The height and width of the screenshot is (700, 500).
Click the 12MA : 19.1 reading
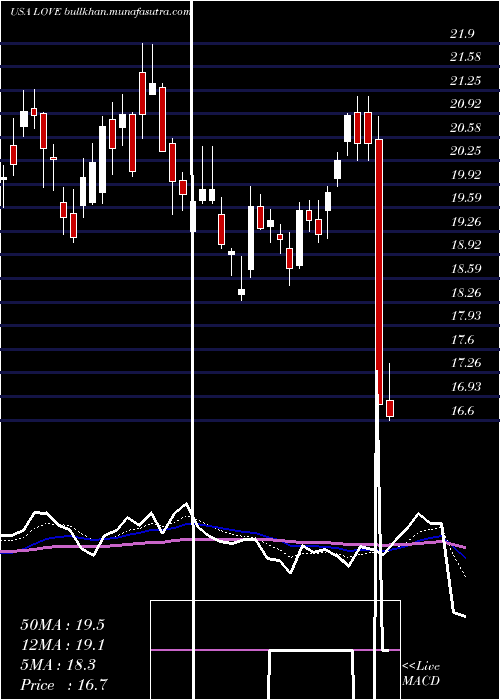click(x=62, y=645)
